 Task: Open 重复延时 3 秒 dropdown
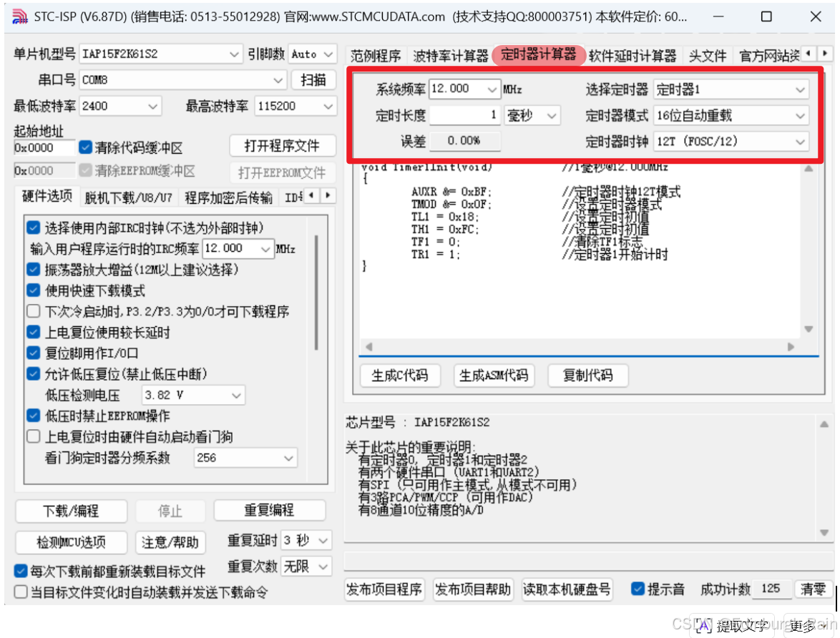click(x=306, y=540)
